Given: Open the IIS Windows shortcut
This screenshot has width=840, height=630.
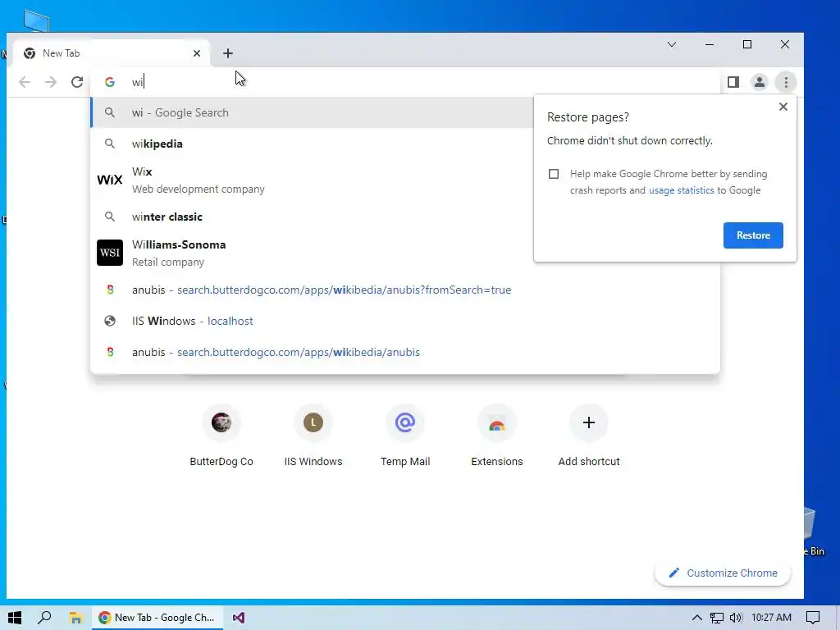Looking at the screenshot, I should pyautogui.click(x=313, y=436).
